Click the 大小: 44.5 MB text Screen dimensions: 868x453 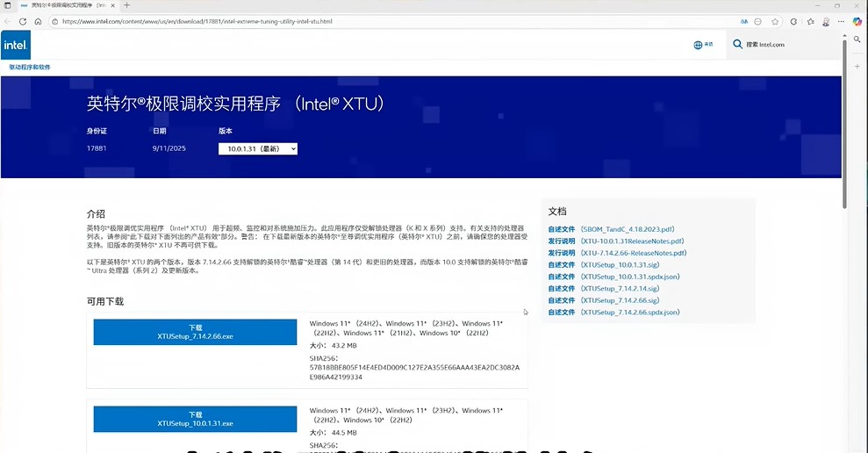[334, 433]
